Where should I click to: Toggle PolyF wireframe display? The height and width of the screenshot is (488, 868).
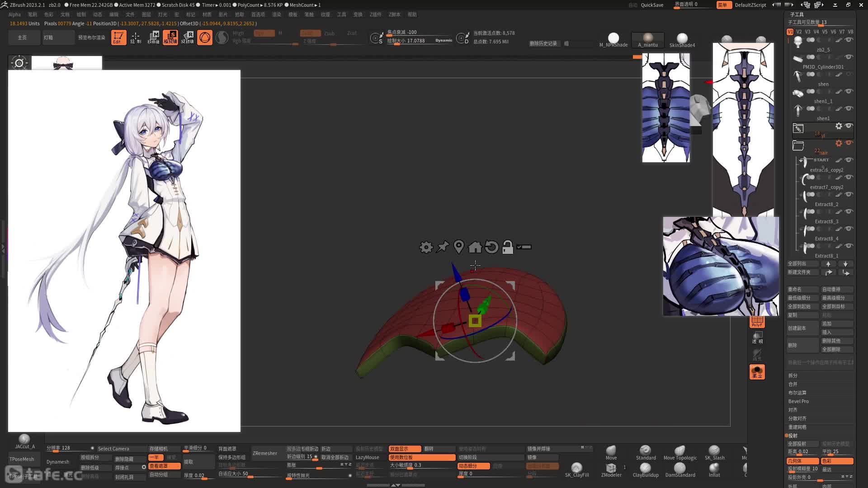click(x=757, y=322)
